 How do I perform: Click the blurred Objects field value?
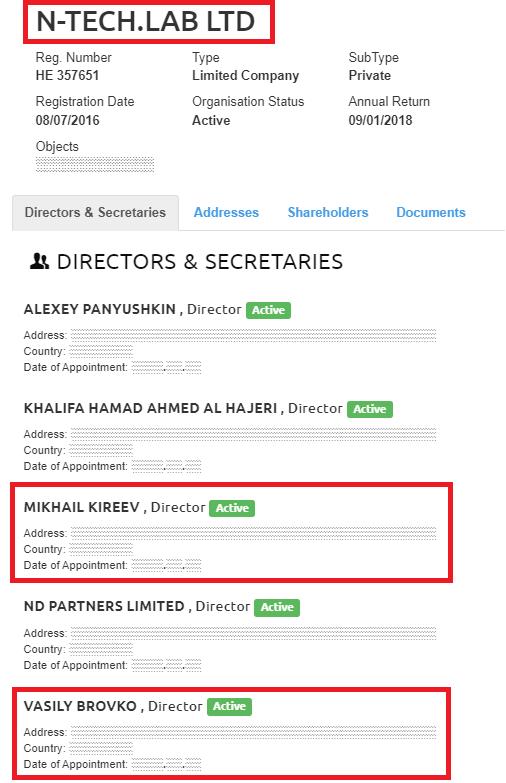[x=95, y=164]
